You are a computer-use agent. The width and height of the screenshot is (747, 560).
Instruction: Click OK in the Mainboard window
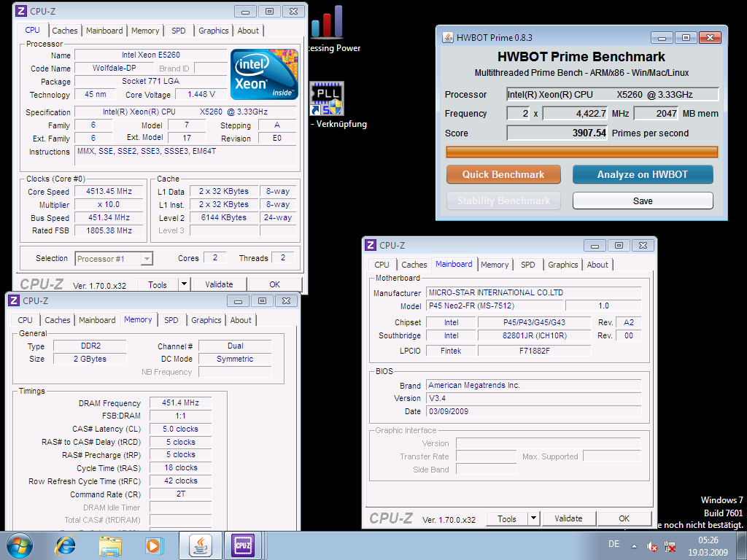click(624, 518)
